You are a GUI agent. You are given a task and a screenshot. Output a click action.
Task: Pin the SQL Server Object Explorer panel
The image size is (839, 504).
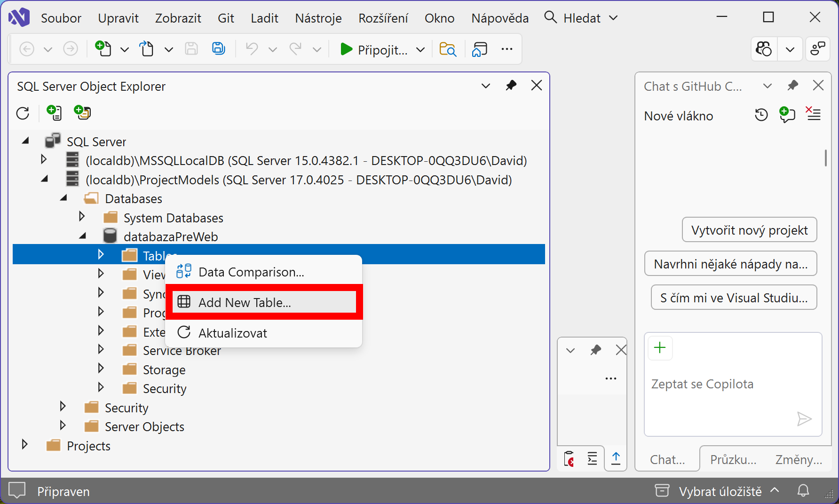pyautogui.click(x=511, y=86)
